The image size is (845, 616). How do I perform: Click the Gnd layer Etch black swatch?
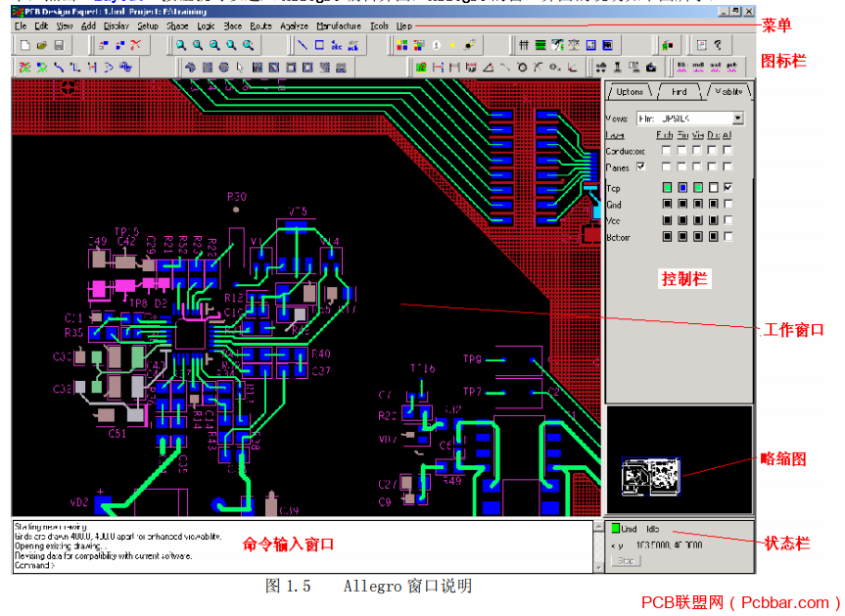(x=667, y=204)
